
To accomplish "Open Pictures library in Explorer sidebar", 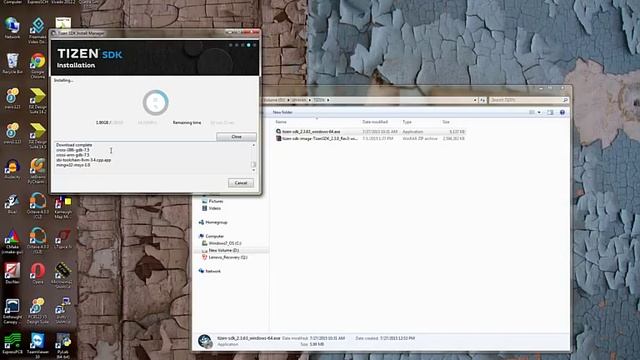I will 212,201.
